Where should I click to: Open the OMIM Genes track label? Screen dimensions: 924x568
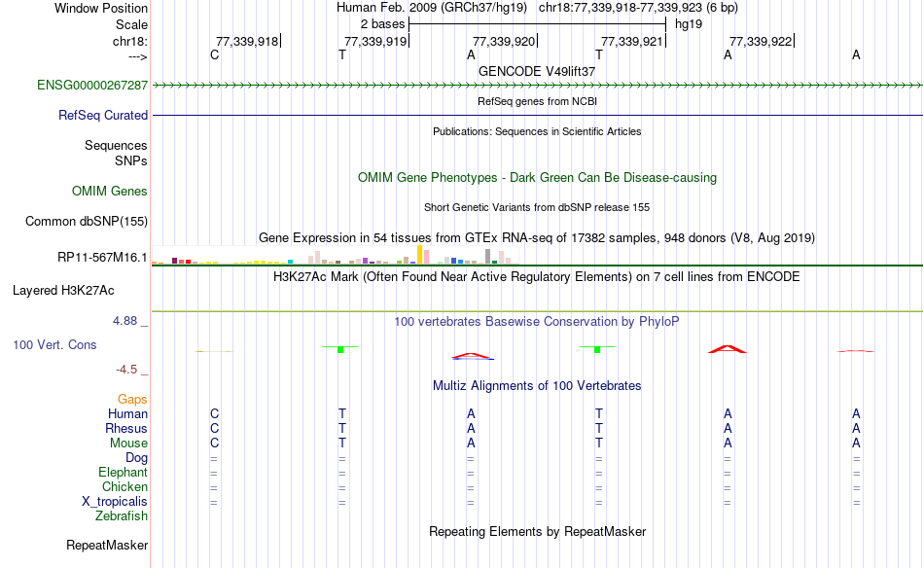click(x=109, y=191)
